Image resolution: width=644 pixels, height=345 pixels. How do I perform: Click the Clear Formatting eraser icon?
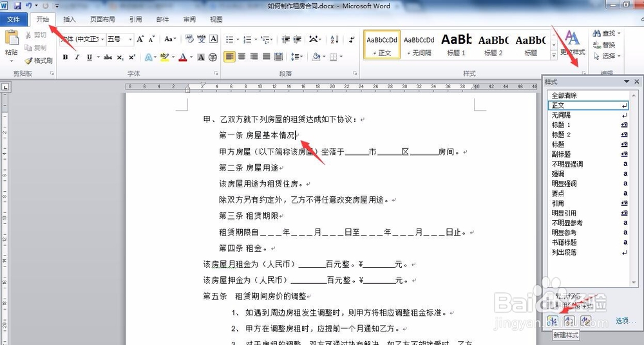click(189, 39)
